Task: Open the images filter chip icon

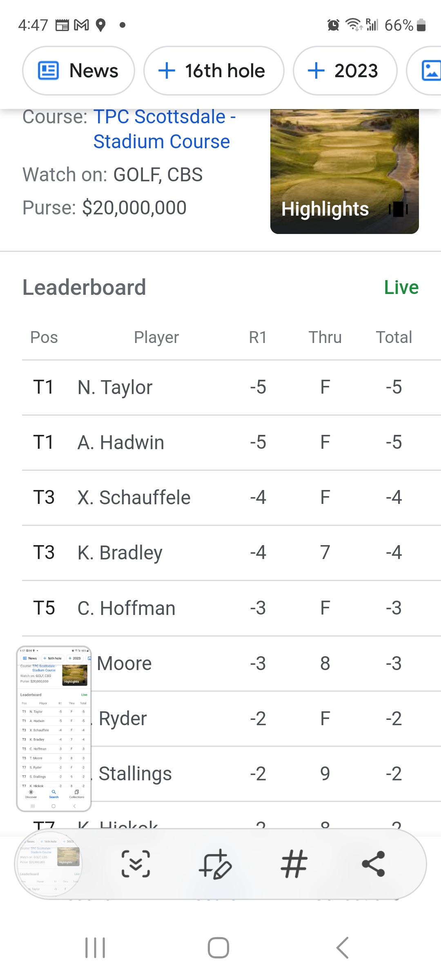Action: [x=430, y=71]
